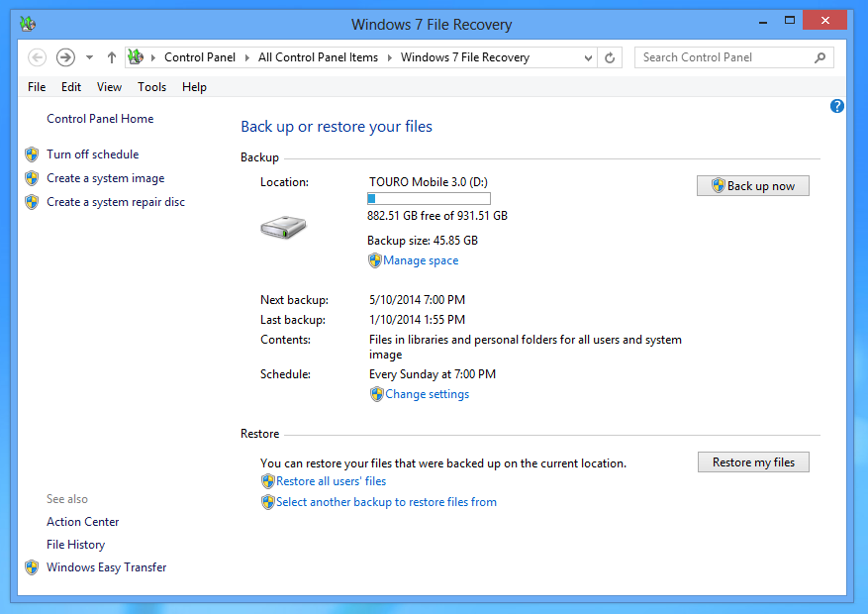Open the File menu
868x614 pixels.
click(x=37, y=87)
